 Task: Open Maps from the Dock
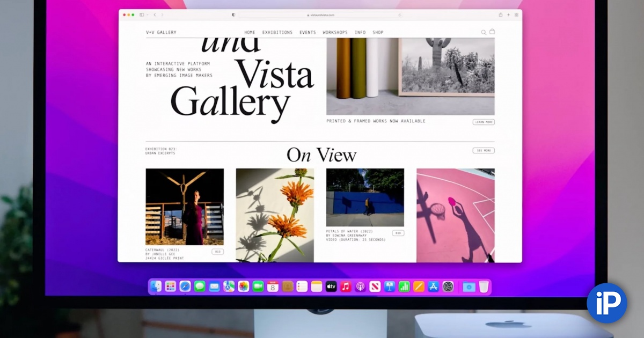pos(229,286)
